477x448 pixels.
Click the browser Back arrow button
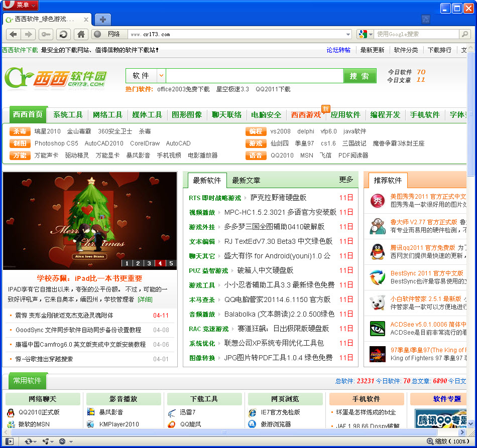(13, 34)
